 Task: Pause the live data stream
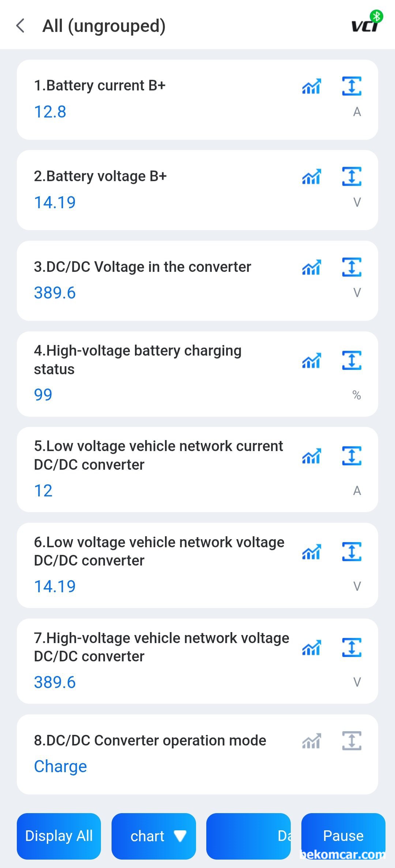coord(343,836)
